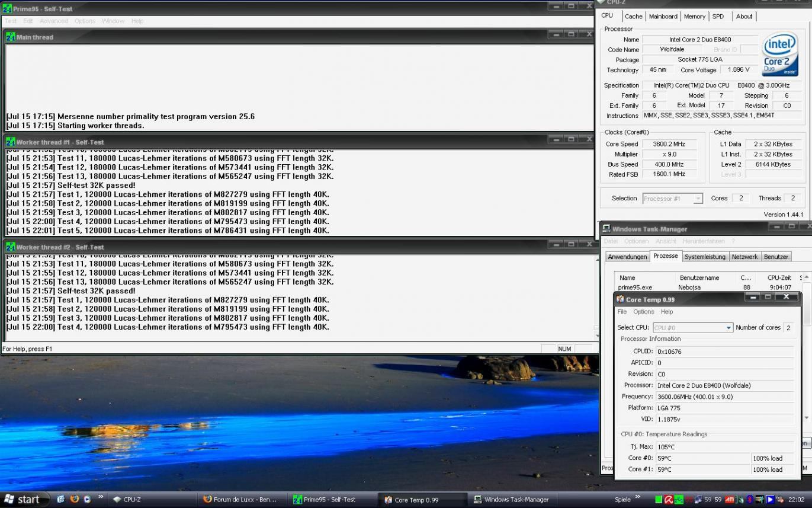Open the Netzwerk tab in Task-Manager
This screenshot has height=508, width=812.
tap(744, 257)
